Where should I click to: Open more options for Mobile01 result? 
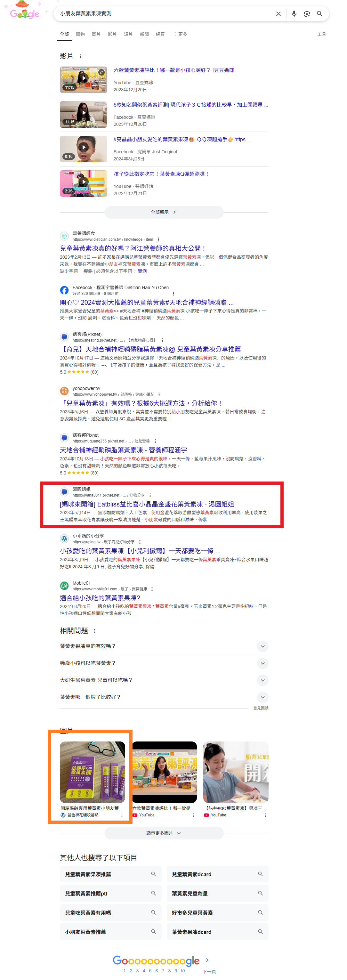click(152, 589)
